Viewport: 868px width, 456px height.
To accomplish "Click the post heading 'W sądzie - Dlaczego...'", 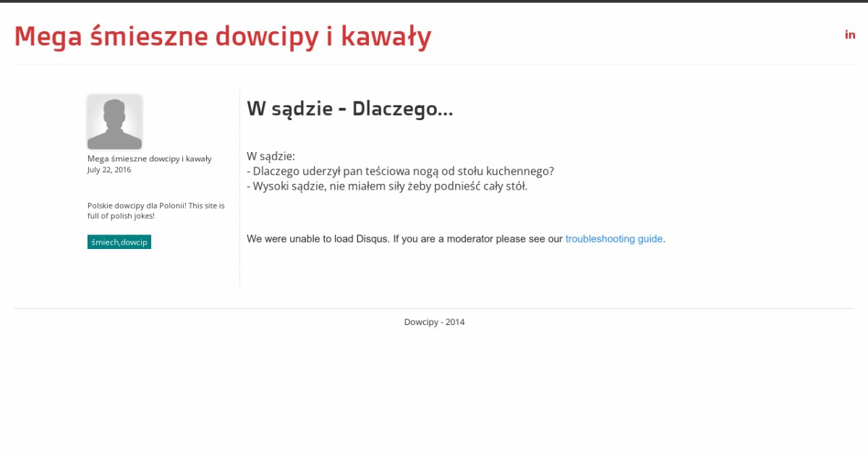I will point(349,109).
